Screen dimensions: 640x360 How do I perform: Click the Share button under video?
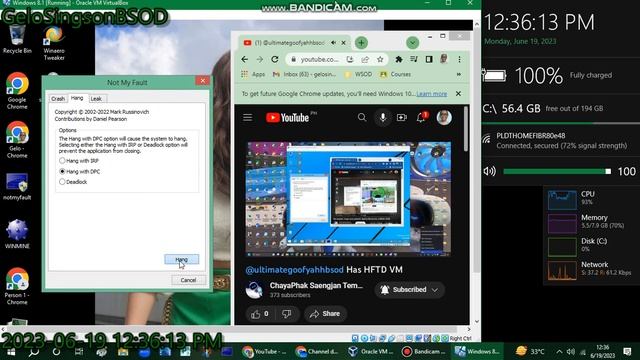325,314
